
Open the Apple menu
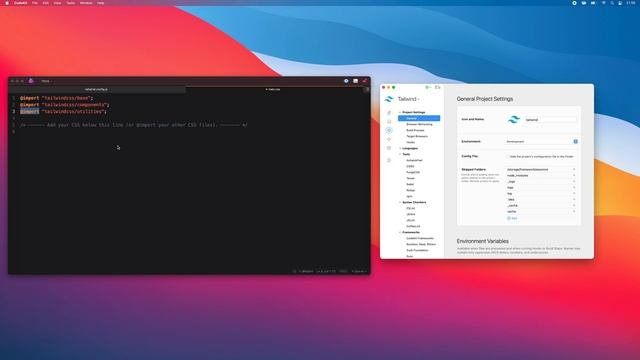tap(7, 3)
